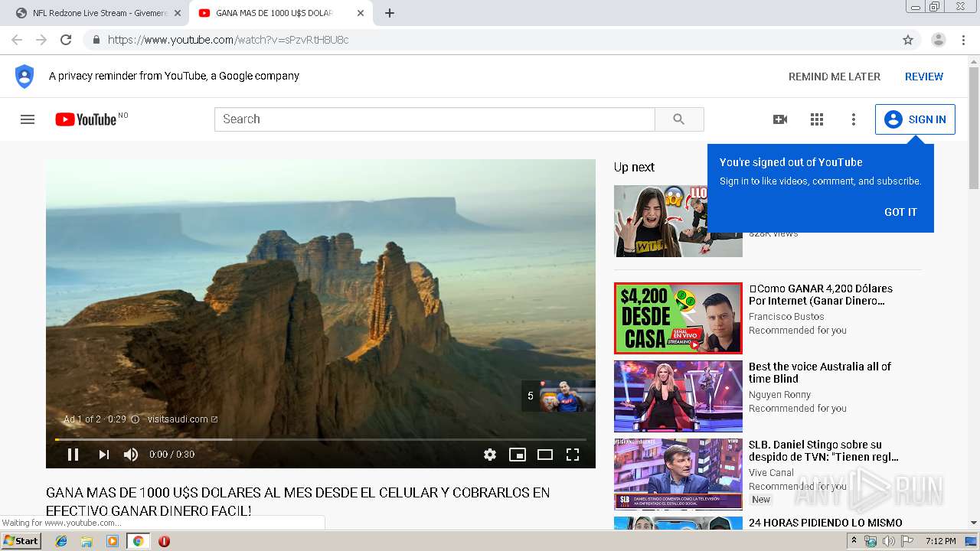Open the $4,200 DESDE CASA thumbnail
The image size is (980, 551).
click(678, 318)
